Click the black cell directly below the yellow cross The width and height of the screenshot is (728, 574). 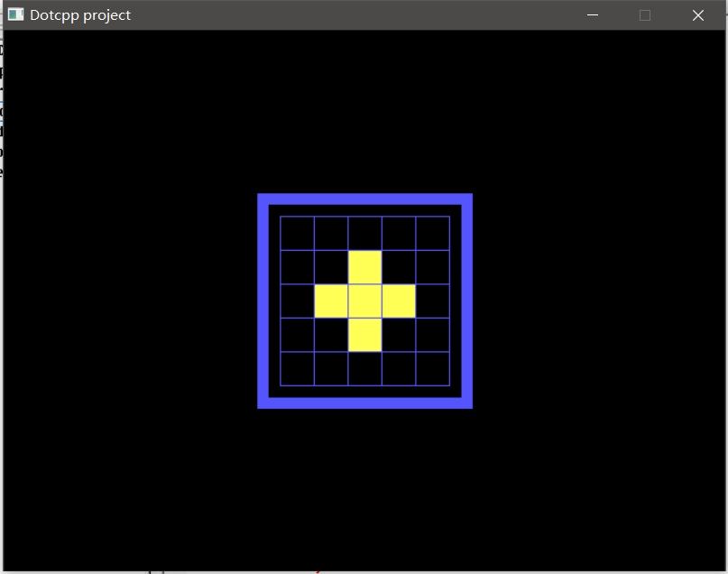pos(364,368)
